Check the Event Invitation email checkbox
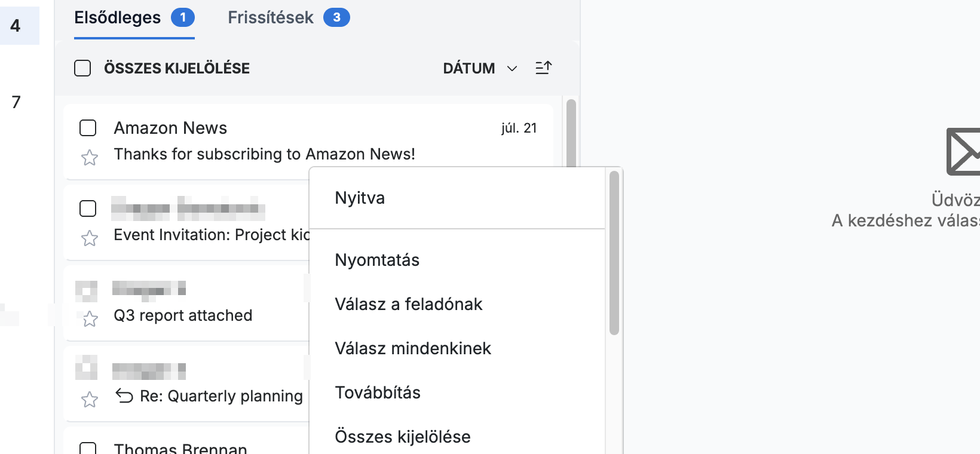Viewport: 980px width, 454px height. click(88, 208)
